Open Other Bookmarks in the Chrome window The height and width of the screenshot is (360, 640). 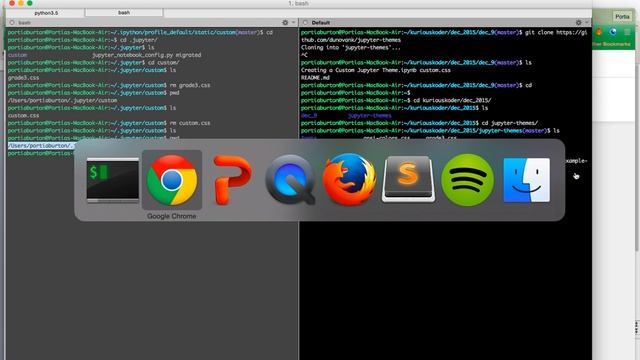(x=611, y=44)
